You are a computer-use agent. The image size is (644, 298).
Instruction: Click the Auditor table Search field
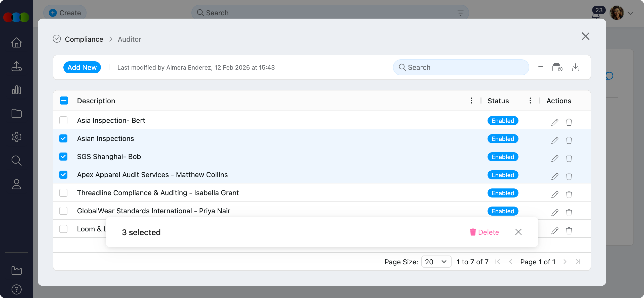pos(461,67)
